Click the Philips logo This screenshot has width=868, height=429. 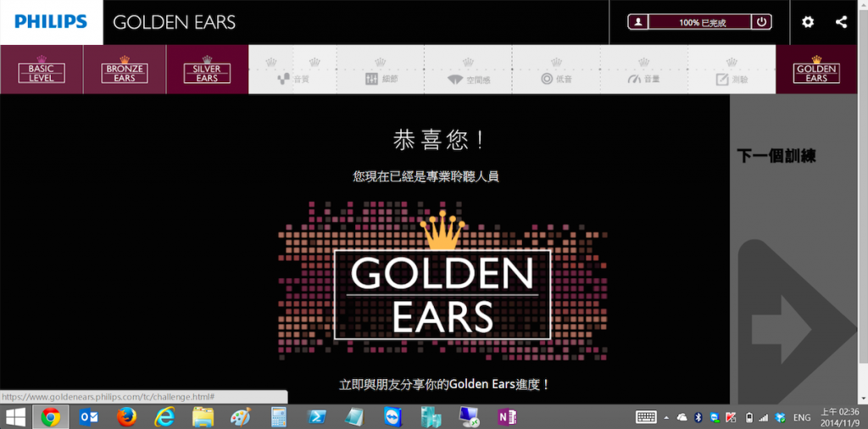(x=51, y=22)
